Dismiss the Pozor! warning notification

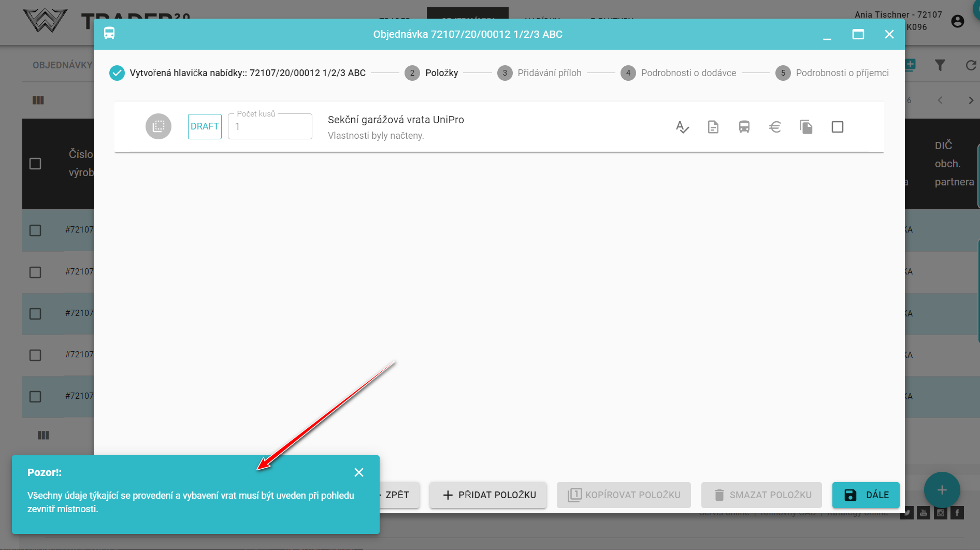pyautogui.click(x=359, y=472)
